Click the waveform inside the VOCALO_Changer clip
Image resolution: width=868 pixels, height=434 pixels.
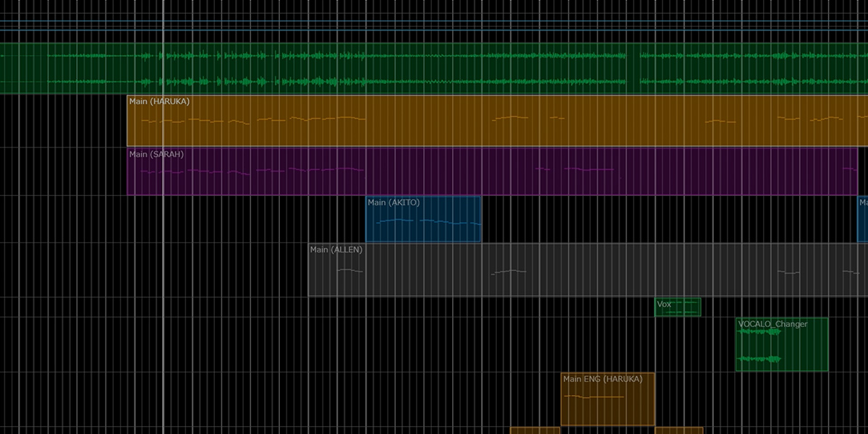pyautogui.click(x=759, y=359)
